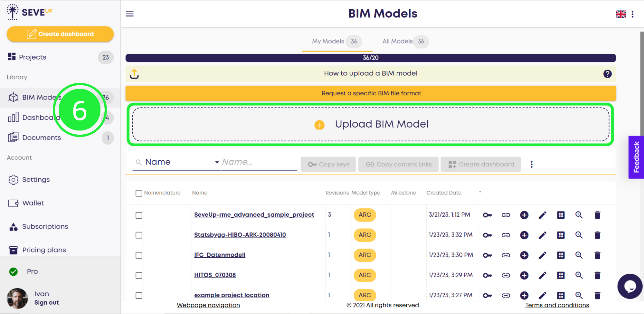Copy content link for Statsbygg-HIBO-ARK-20080410
This screenshot has width=644, height=314.
point(506,235)
